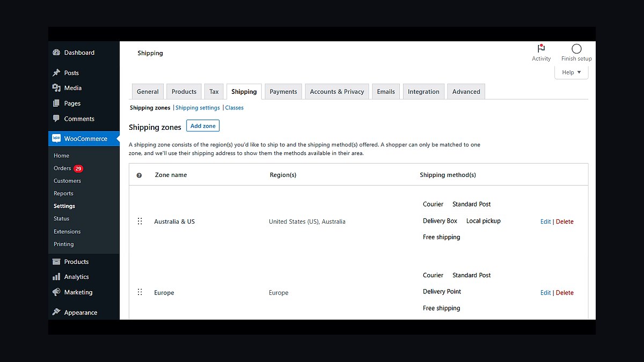Click "Standard Post" in the Europe row
This screenshot has height=362, width=644.
(472, 275)
